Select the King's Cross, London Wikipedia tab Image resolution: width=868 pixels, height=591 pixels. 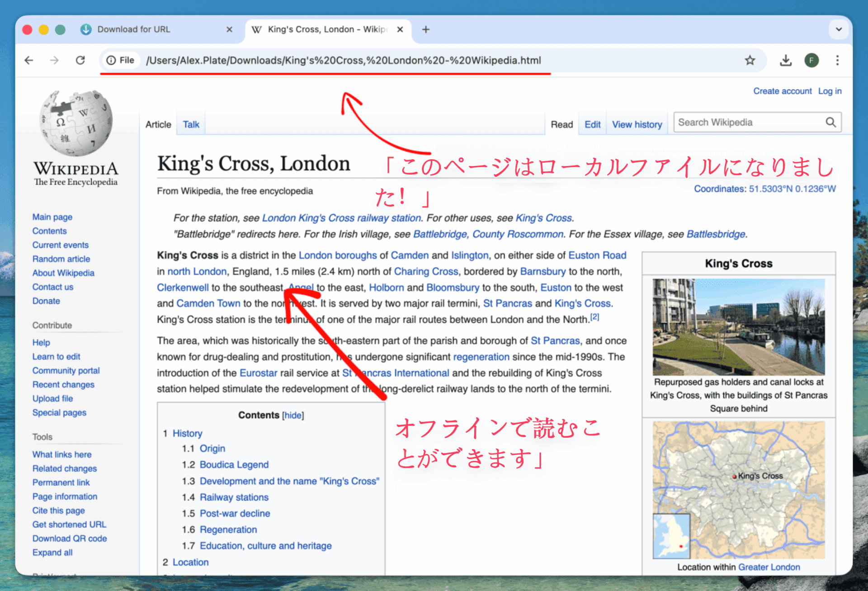(329, 29)
